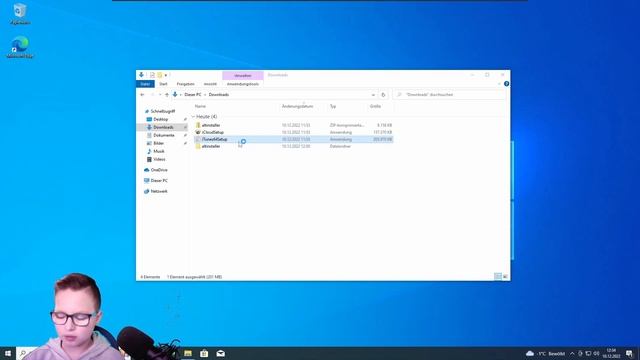
Task: Select the iCloudSetup file
Action: (x=293, y=132)
